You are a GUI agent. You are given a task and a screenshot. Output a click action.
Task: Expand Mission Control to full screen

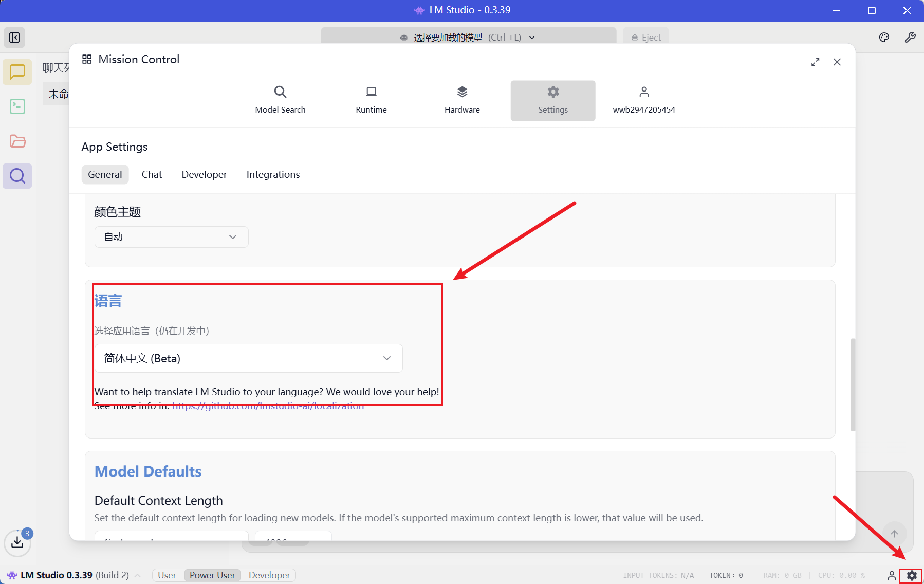pyautogui.click(x=815, y=62)
